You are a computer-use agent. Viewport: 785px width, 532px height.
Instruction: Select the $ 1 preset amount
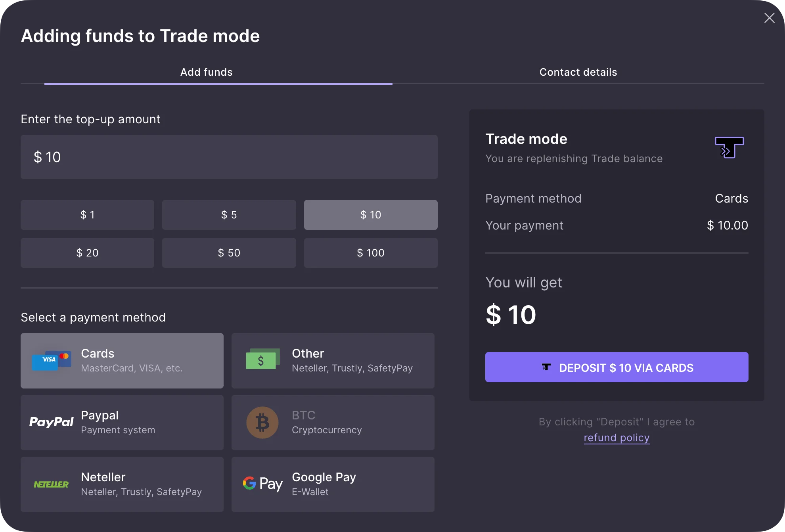[87, 215]
